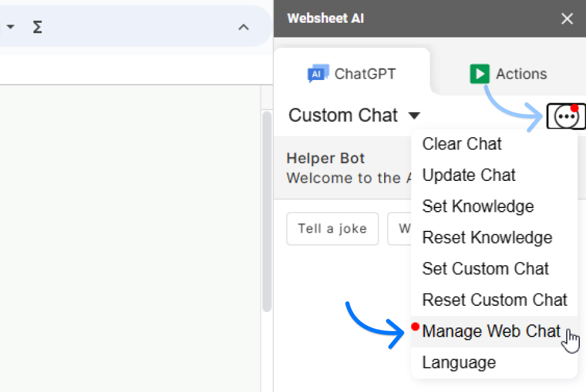Choose Update Chat menu option
The height and width of the screenshot is (392, 586).
tap(468, 175)
